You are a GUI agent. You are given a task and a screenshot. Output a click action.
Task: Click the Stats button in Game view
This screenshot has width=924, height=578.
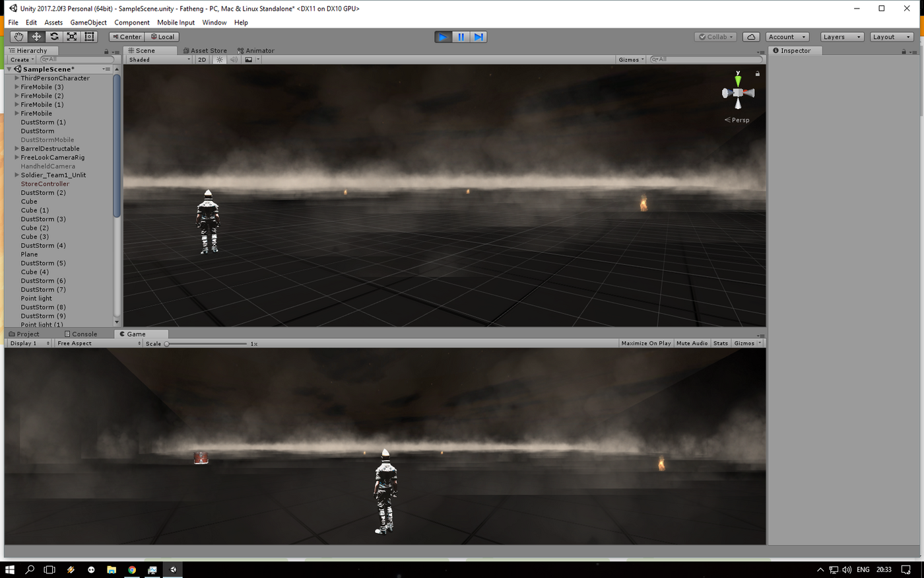[720, 343]
